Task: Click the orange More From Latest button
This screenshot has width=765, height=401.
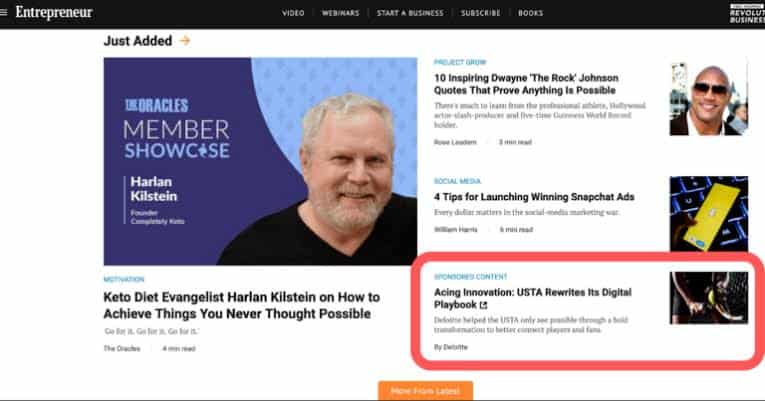Action: click(x=425, y=391)
